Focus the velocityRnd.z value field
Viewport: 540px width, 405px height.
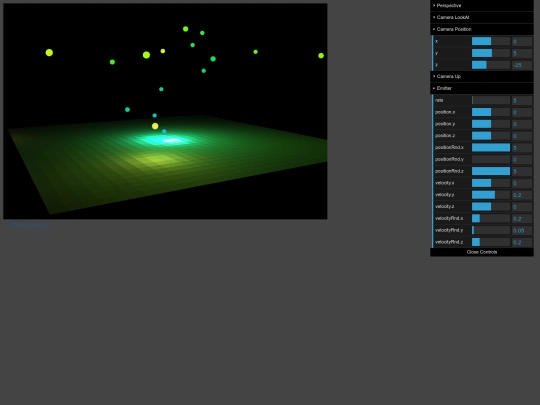[x=522, y=242]
